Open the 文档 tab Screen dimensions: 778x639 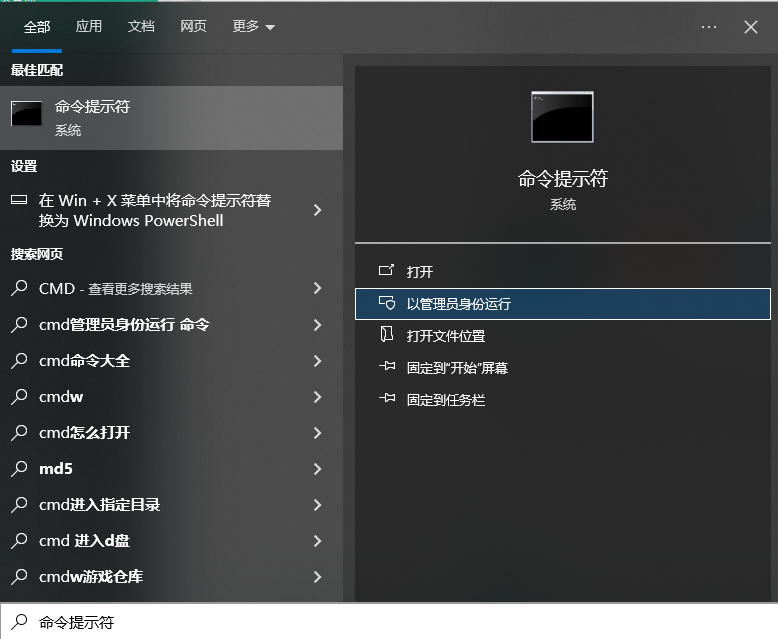(x=141, y=26)
